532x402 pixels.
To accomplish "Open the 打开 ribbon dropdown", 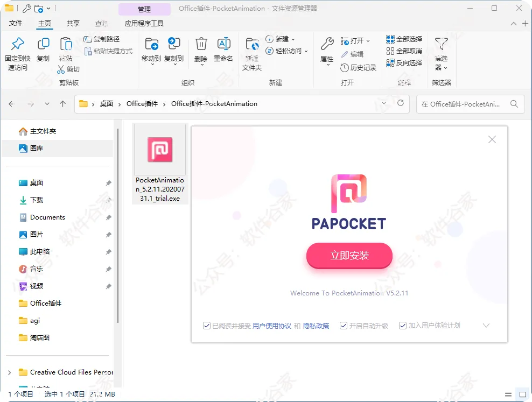I will tap(355, 41).
